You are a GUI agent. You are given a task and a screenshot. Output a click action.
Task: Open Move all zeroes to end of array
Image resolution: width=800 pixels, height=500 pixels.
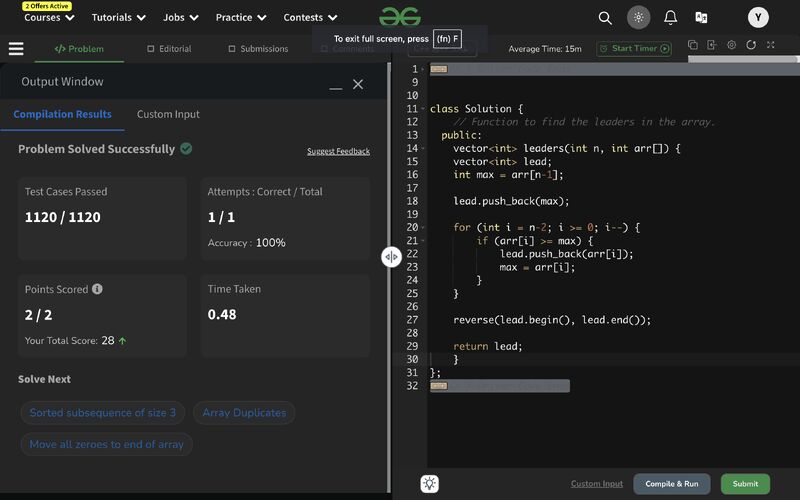107,444
